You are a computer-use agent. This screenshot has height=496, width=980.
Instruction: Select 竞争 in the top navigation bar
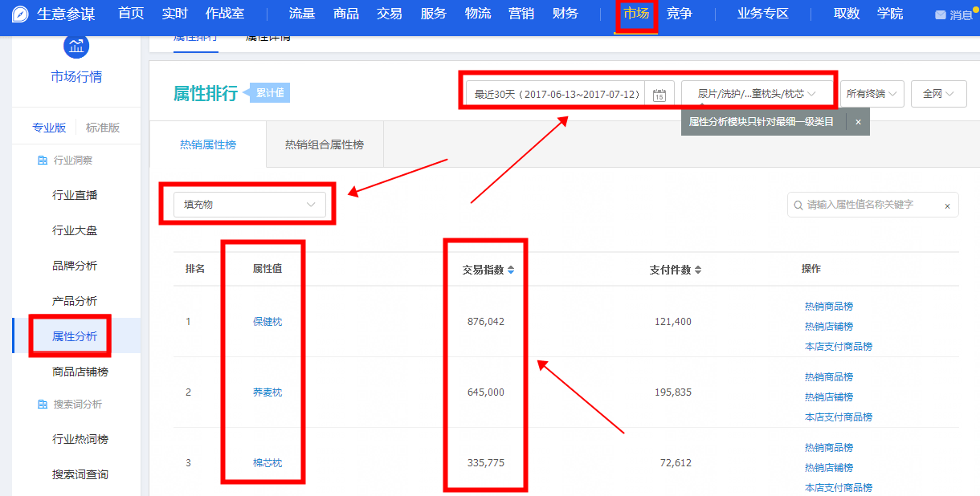(x=680, y=14)
